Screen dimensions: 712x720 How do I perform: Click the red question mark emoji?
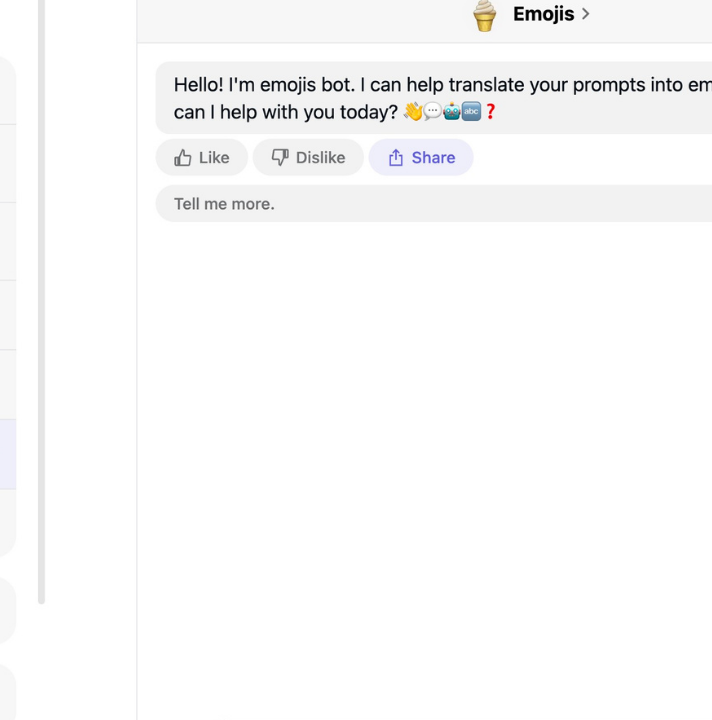(490, 112)
